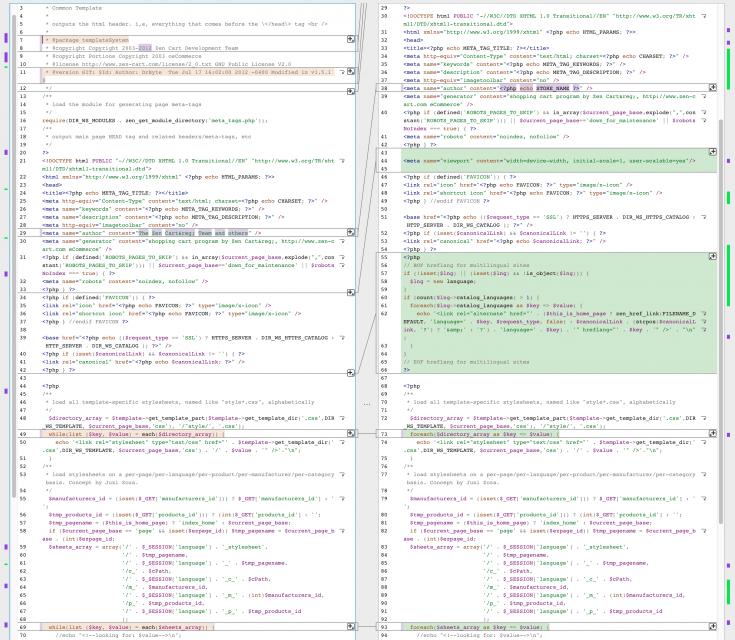Click left line 29 author meta tag
This screenshot has height=640, width=735.
pyautogui.click(x=151, y=233)
